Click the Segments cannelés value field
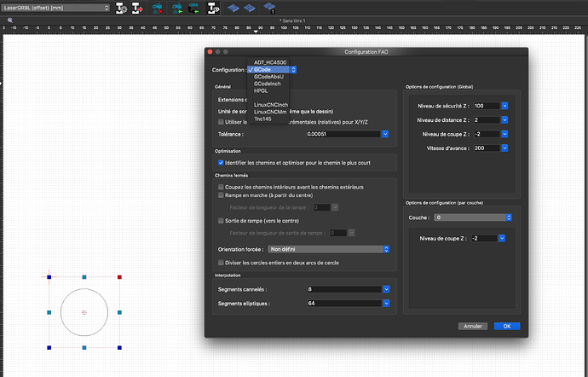This screenshot has height=377, width=588. [344, 289]
